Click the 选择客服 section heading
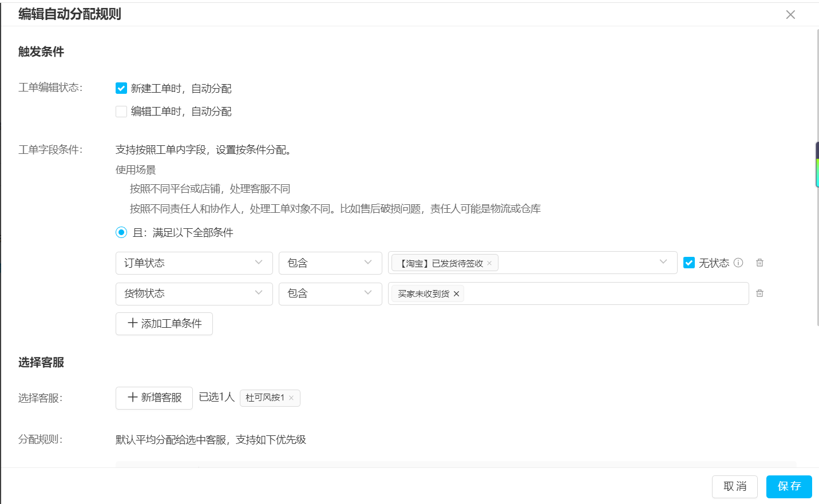Screen dimensions: 819x504 41,363
